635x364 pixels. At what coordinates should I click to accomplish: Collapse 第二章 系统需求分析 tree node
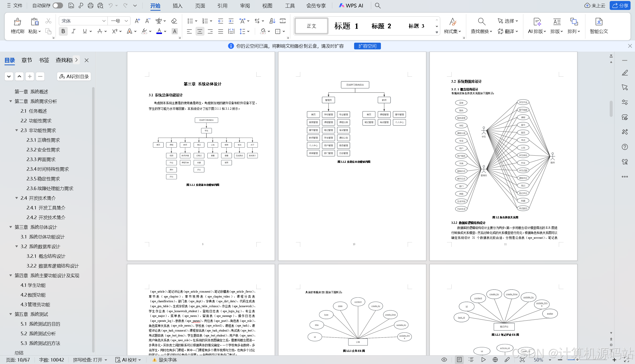[10, 101]
